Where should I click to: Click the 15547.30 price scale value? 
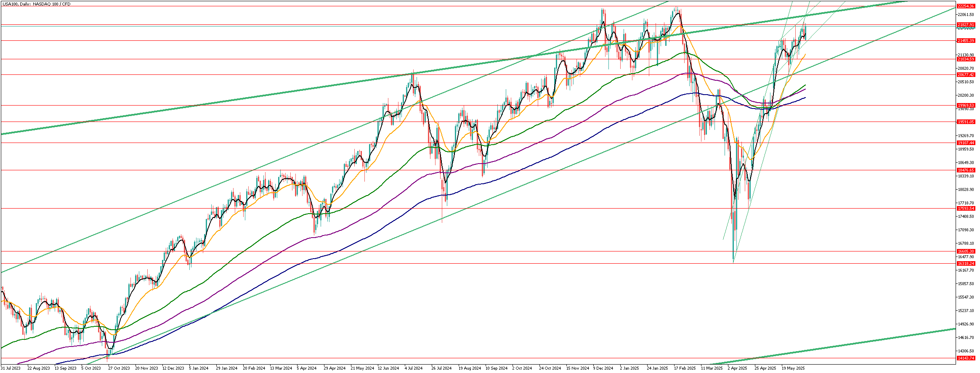966,297
